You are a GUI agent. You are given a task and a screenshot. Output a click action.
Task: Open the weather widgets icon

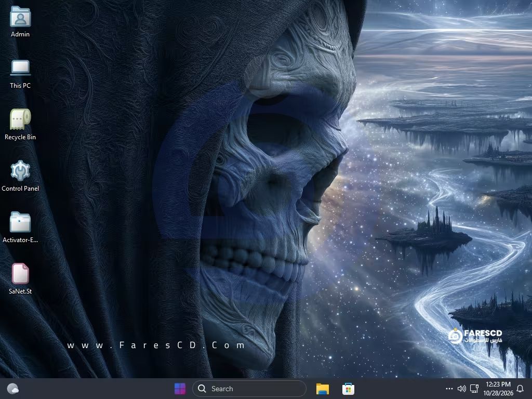[13, 389]
